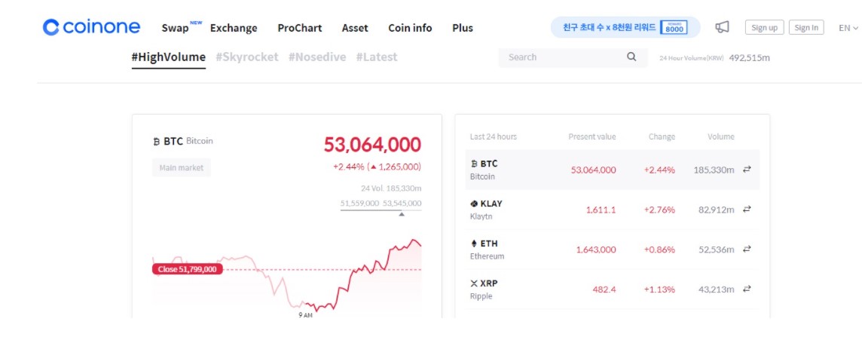Click the swap arrows icon in XRP row

pos(747,290)
